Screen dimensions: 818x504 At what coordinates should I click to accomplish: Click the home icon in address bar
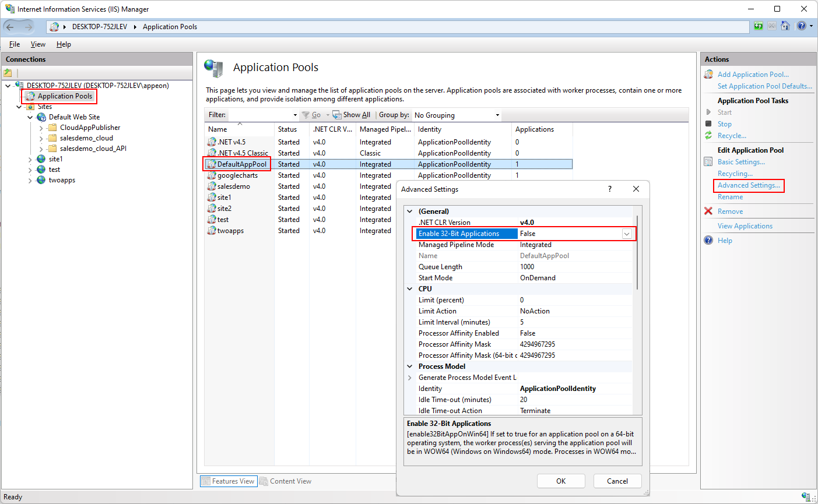coord(785,26)
